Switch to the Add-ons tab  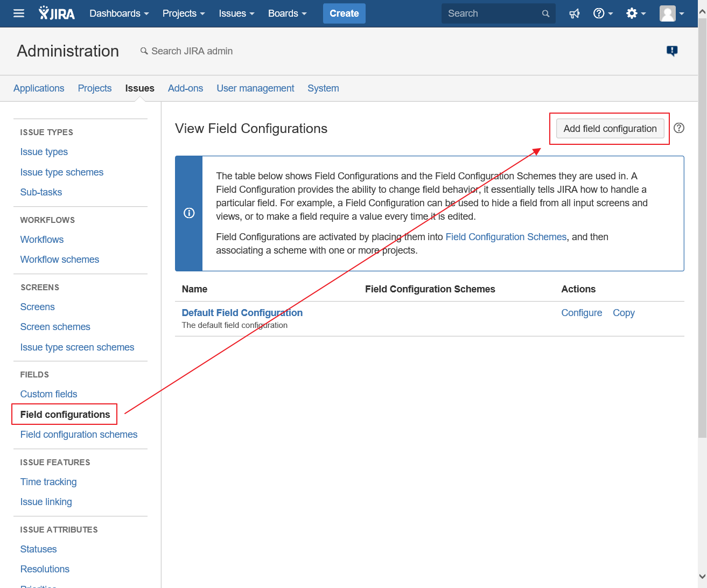coord(185,88)
